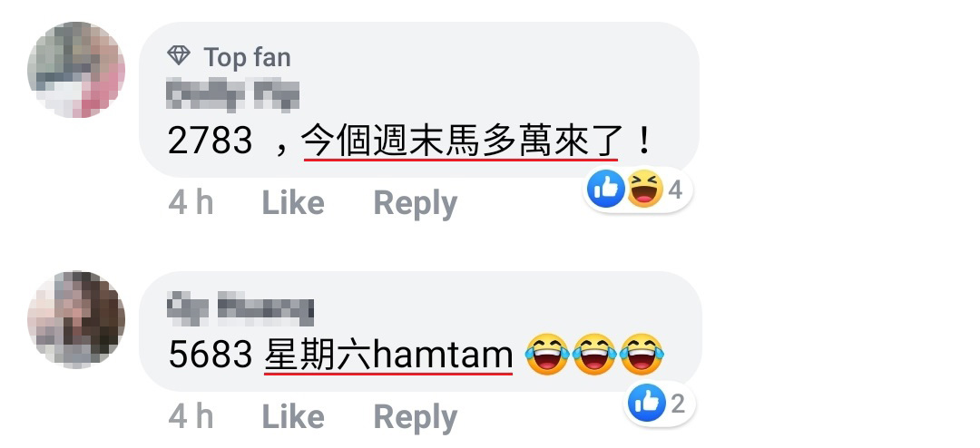Click the laughing haha reaction on first comment
The image size is (980, 448).
point(644,190)
